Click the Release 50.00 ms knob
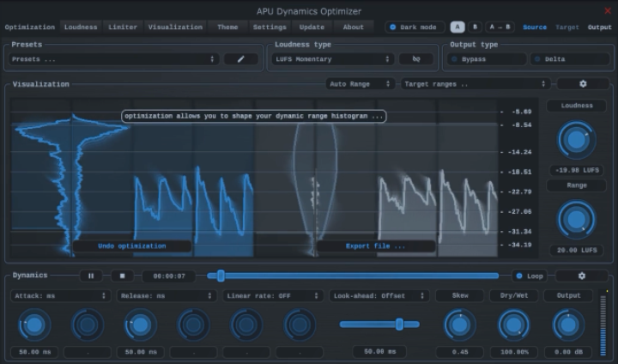 pyautogui.click(x=140, y=325)
